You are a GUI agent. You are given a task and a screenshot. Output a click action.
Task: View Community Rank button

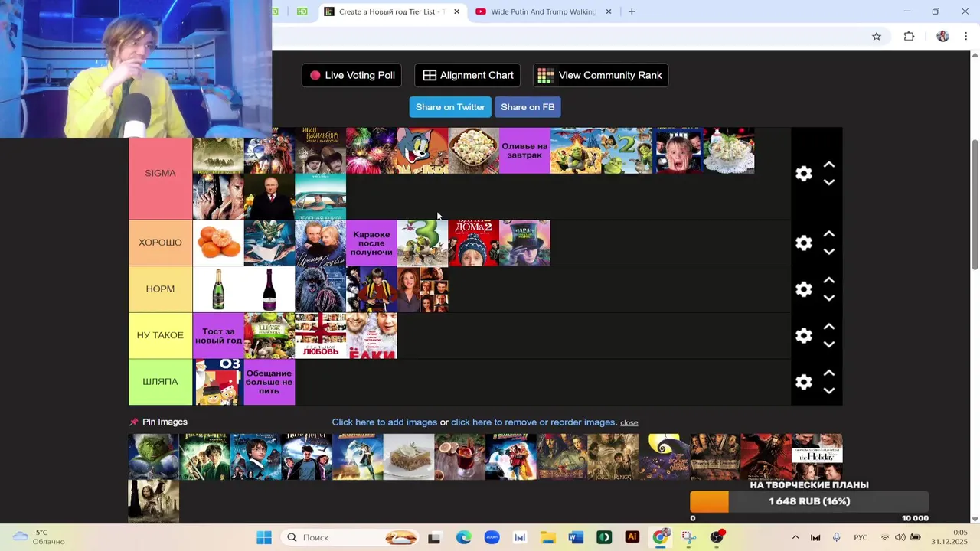(600, 75)
